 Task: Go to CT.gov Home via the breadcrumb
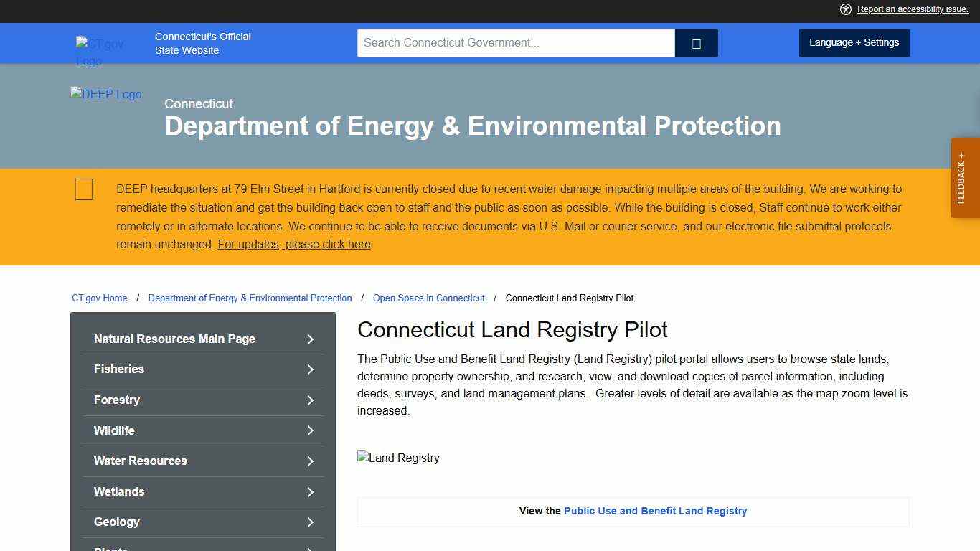click(x=99, y=298)
